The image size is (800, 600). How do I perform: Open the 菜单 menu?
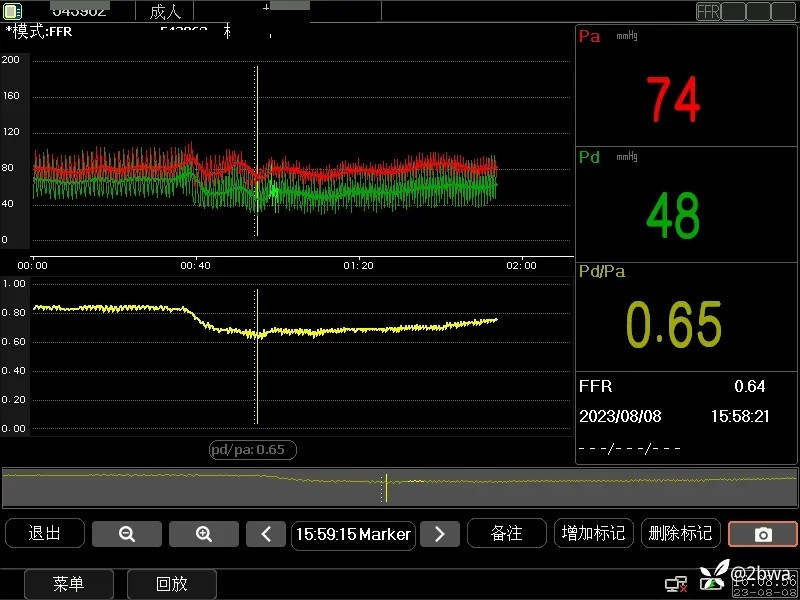(69, 583)
